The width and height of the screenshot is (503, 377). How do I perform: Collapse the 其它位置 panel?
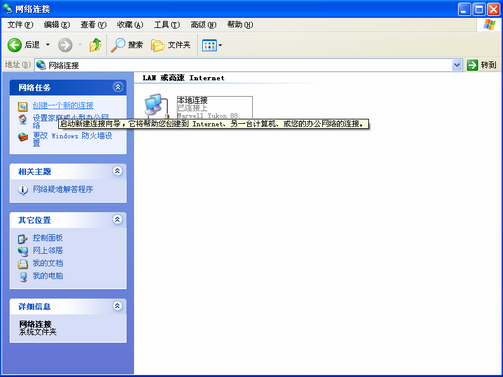pyautogui.click(x=117, y=220)
